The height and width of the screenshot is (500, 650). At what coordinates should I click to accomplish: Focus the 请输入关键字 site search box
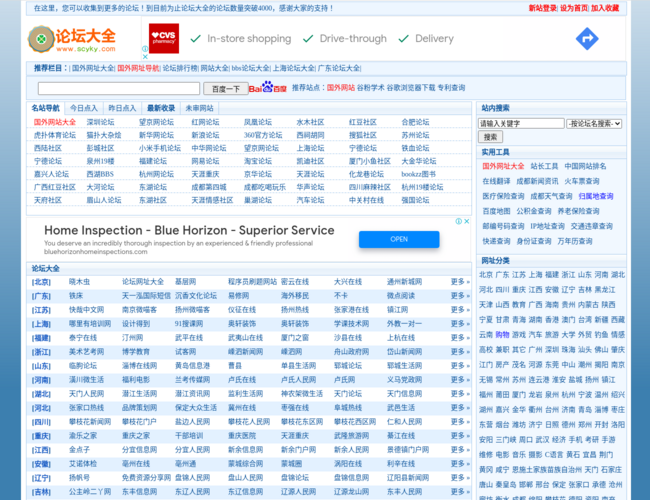[x=521, y=124]
